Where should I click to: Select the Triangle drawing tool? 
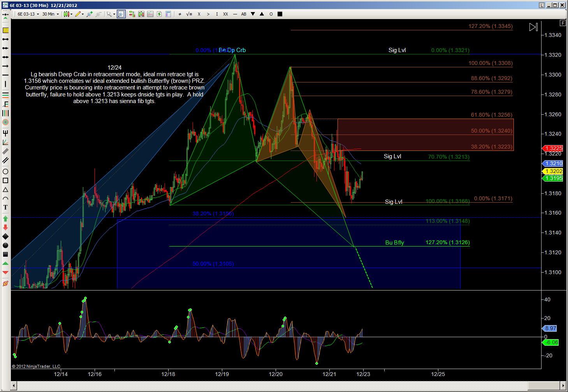click(5, 190)
